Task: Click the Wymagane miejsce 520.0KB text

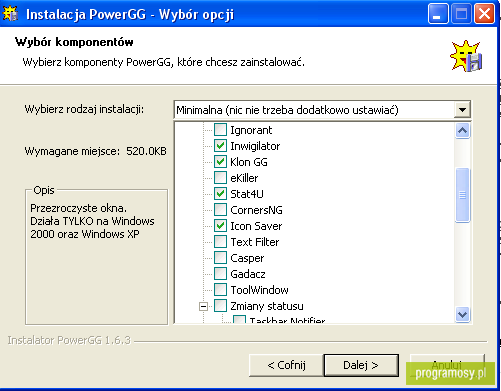Action: (x=95, y=151)
